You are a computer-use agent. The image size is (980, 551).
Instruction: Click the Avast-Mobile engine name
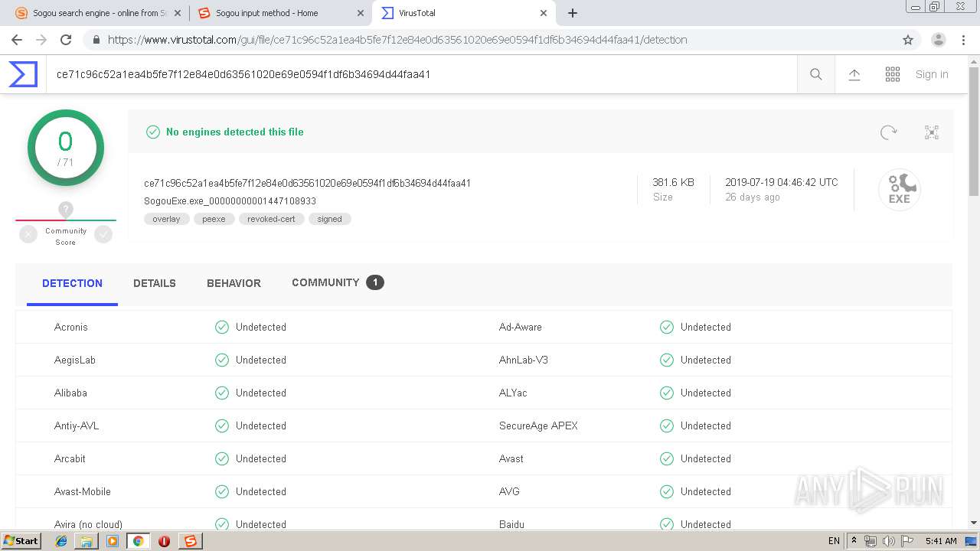83,491
